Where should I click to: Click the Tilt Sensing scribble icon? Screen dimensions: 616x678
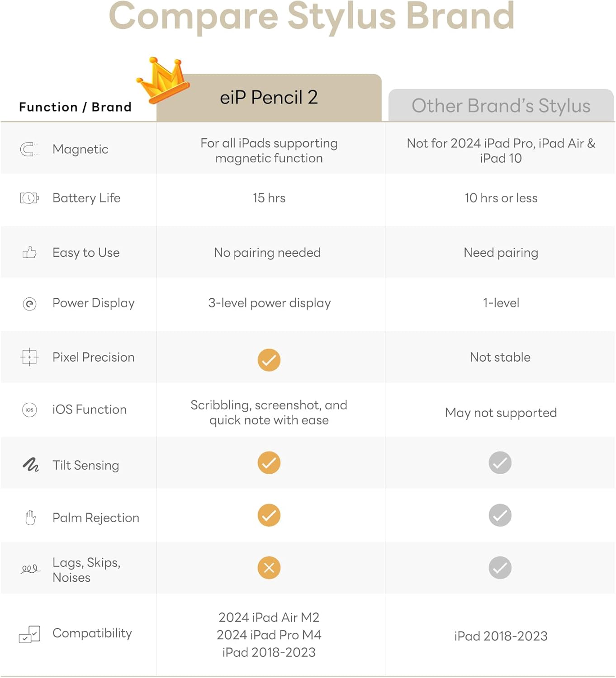click(x=31, y=465)
